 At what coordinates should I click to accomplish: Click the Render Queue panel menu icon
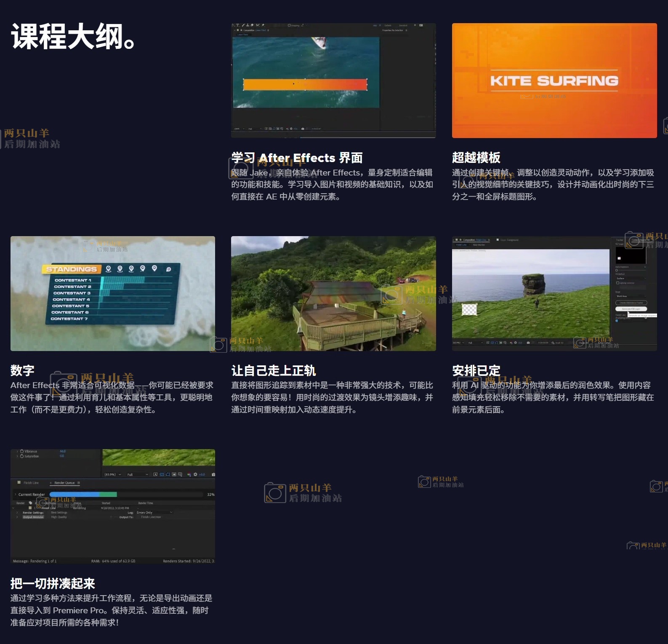79,483
